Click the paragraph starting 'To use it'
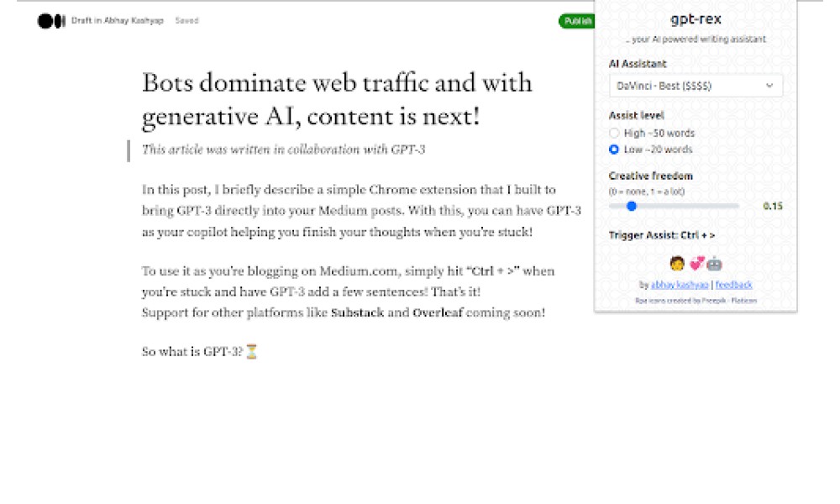 [349, 281]
